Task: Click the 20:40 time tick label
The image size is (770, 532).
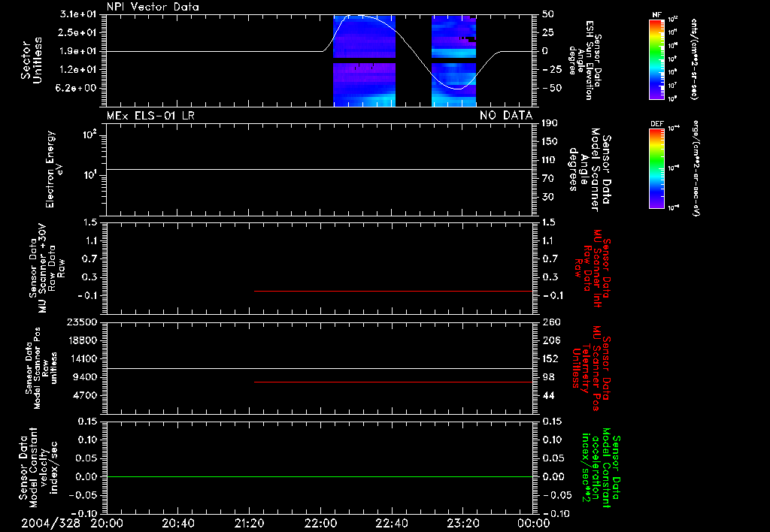Action: 177,523
